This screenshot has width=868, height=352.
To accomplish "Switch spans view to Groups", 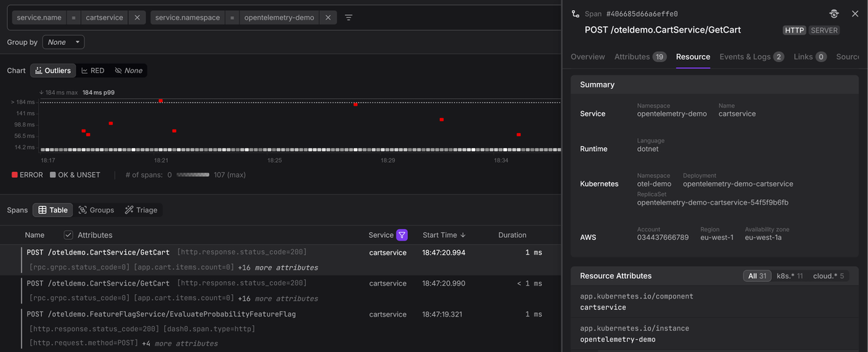I will coord(96,210).
